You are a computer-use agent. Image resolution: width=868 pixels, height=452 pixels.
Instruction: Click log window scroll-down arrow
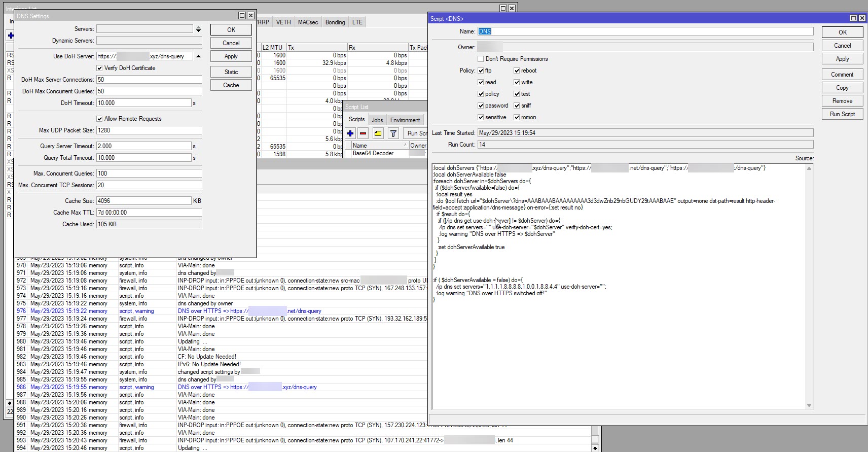[596, 448]
